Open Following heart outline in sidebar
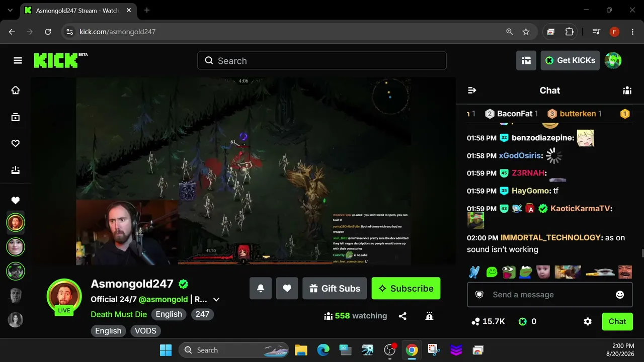Image resolution: width=644 pixels, height=362 pixels. [16, 143]
